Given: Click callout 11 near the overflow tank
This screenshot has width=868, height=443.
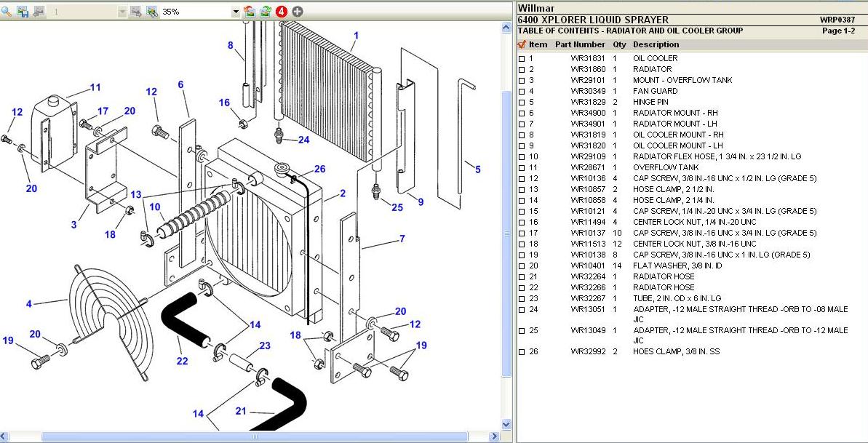Looking at the screenshot, I should (x=96, y=87).
